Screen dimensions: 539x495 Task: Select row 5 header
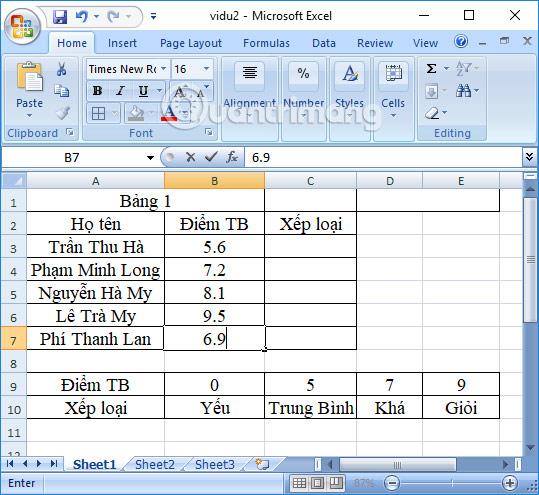coord(13,294)
